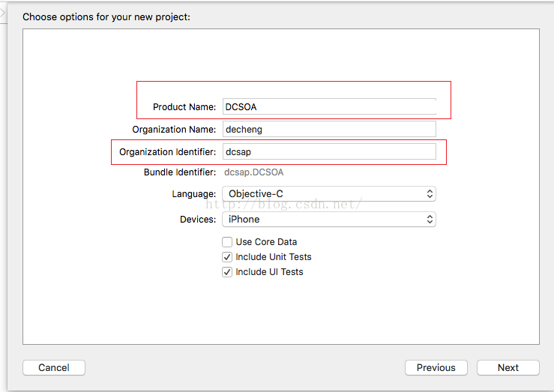Click the "Include UI Tests" label text
Viewport: 554px width, 392px height.
269,272
